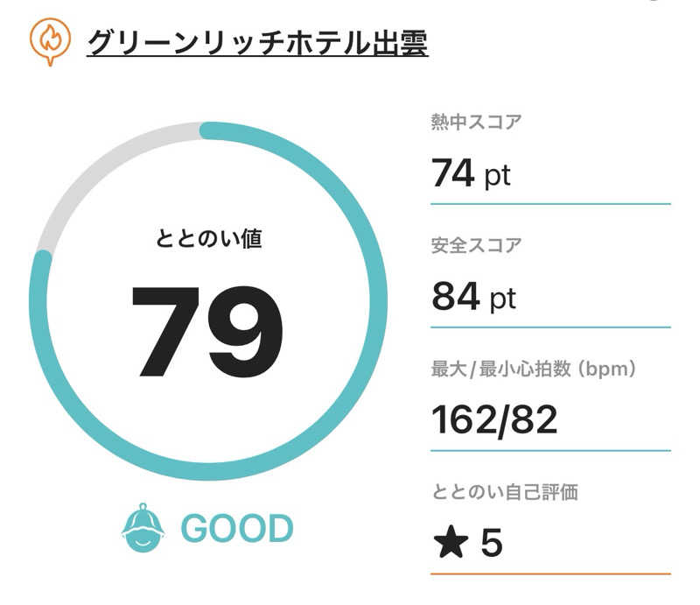The image size is (700, 605).
Task: Select the 熱中スコア heading
Action: (x=476, y=122)
